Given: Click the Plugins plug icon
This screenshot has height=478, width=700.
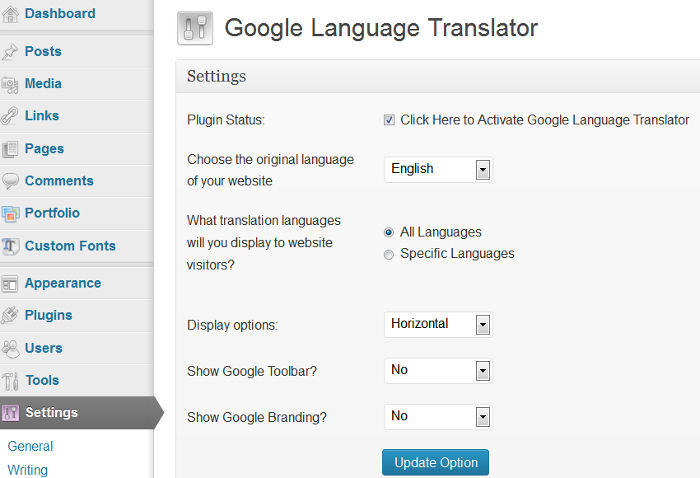Looking at the screenshot, I should 10,316.
